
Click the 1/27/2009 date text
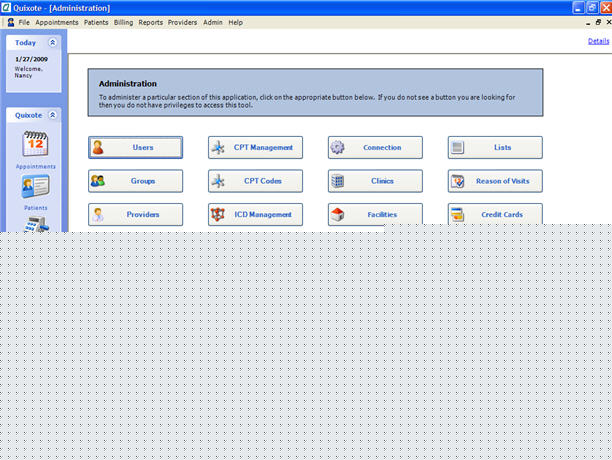point(32,59)
